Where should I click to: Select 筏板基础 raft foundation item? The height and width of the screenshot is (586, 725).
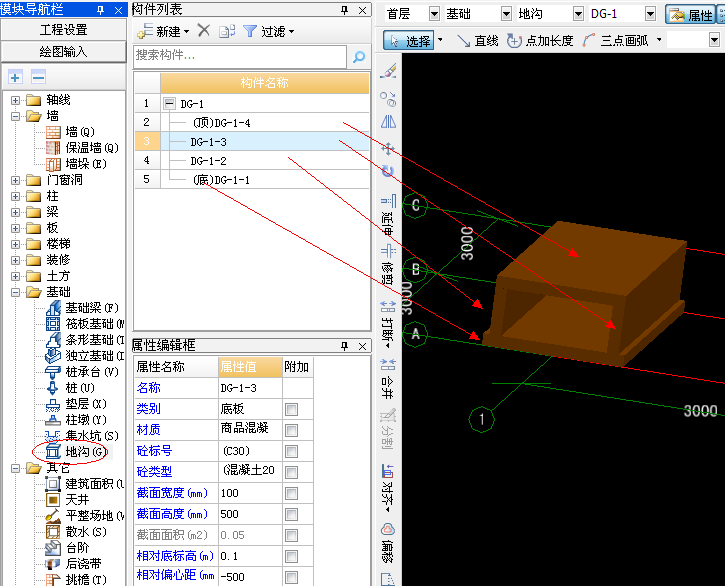85,324
